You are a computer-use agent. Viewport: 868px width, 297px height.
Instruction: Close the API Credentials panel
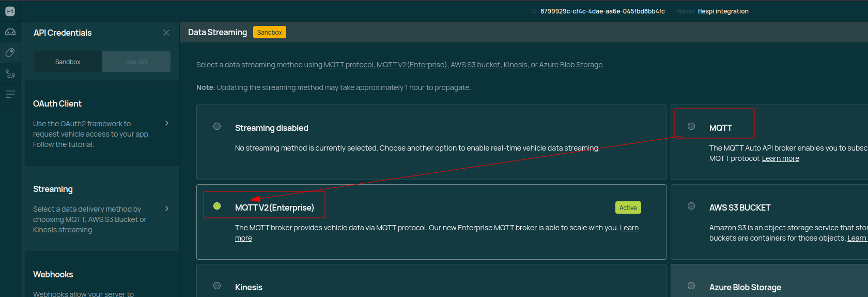point(166,33)
